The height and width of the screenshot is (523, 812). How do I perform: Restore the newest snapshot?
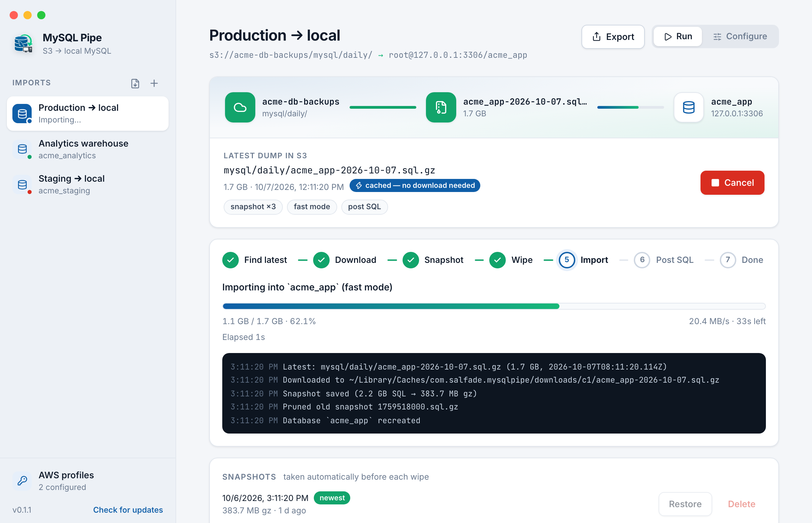(x=685, y=504)
